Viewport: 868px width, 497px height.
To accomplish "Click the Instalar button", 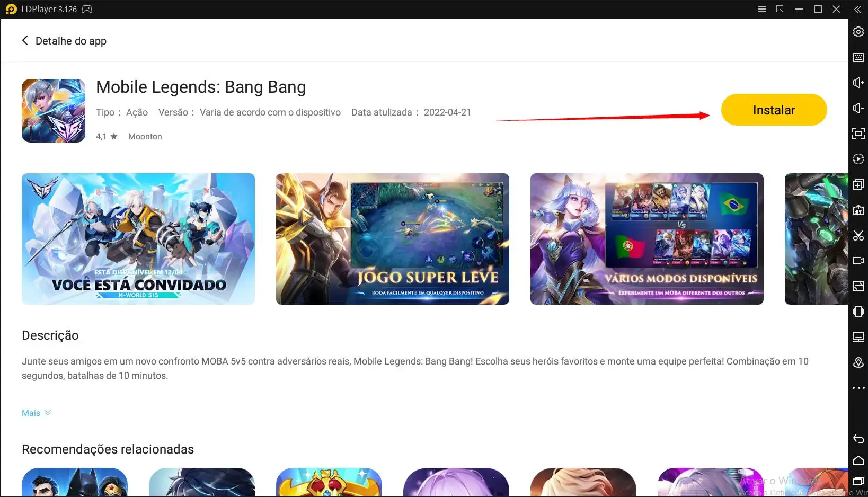I will click(774, 110).
